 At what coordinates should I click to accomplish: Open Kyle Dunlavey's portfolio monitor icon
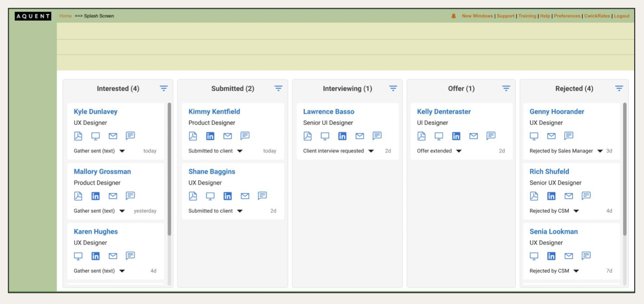pos(96,136)
